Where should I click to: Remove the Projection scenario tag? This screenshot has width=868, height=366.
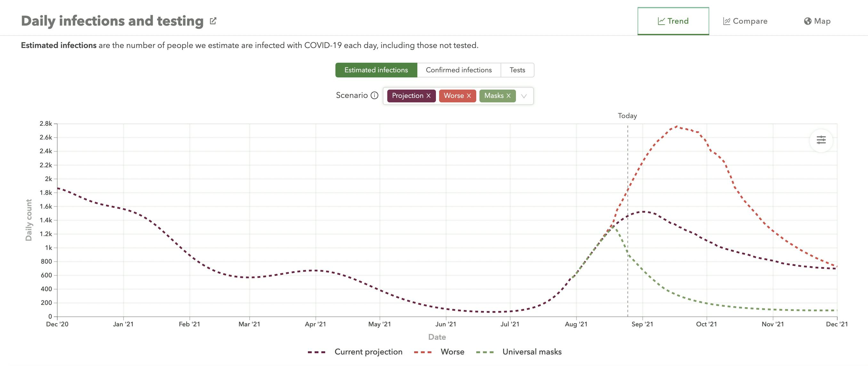[429, 96]
